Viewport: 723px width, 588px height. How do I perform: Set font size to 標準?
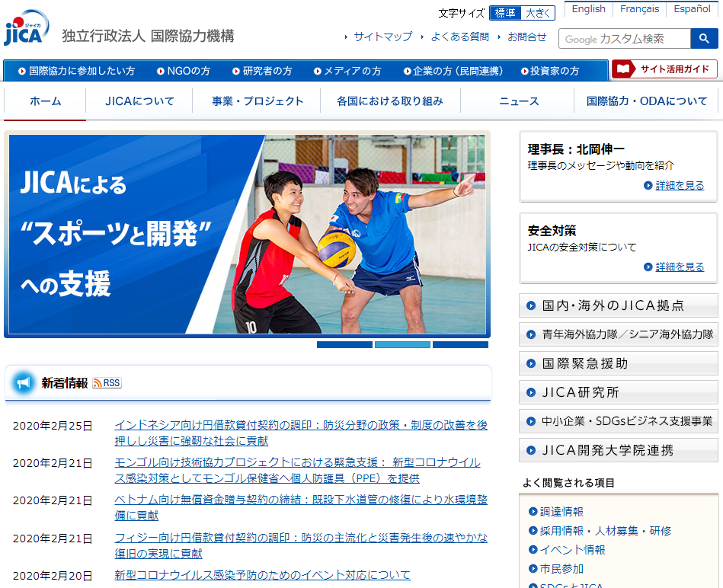pos(505,13)
